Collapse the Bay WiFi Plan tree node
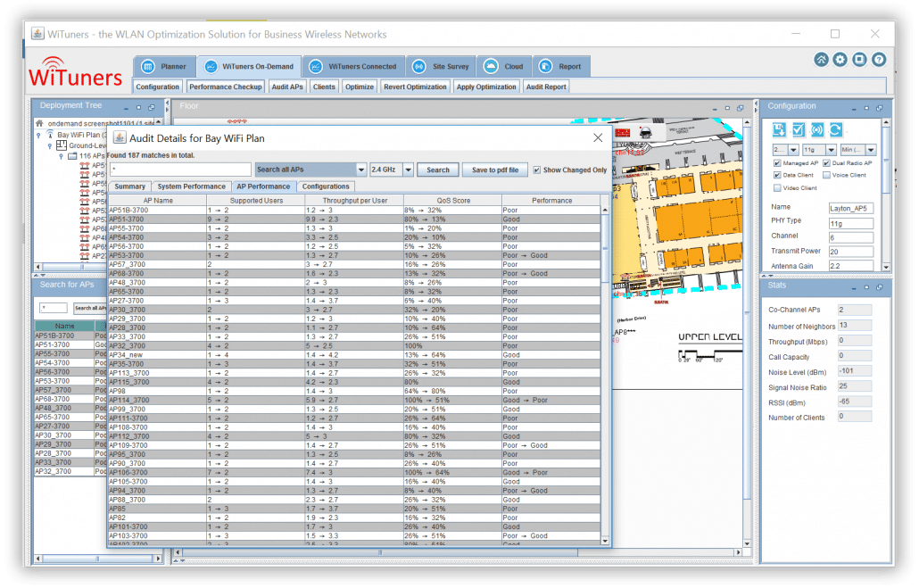 coord(39,136)
